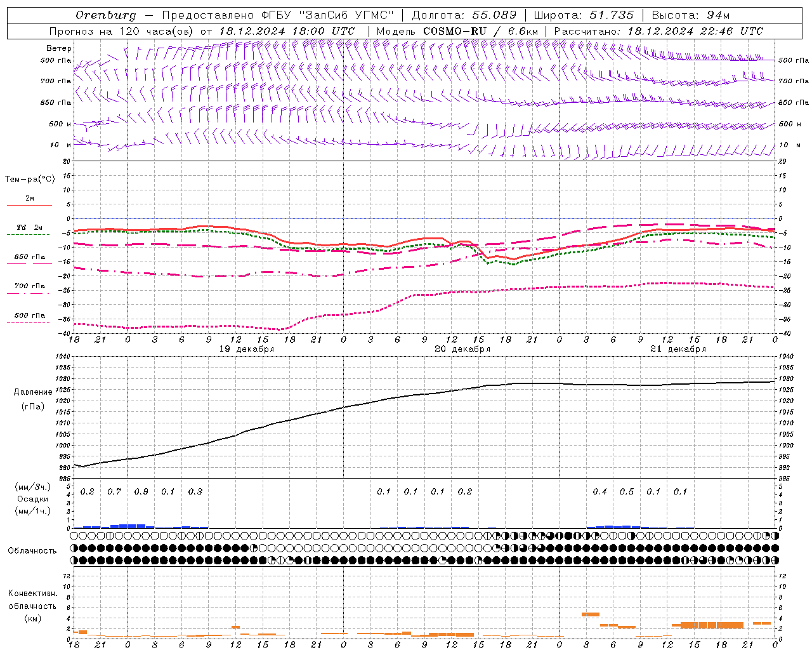This screenshot has height=650, width=812.
Task: Select the 0.7 precipitation value
Action: [114, 491]
